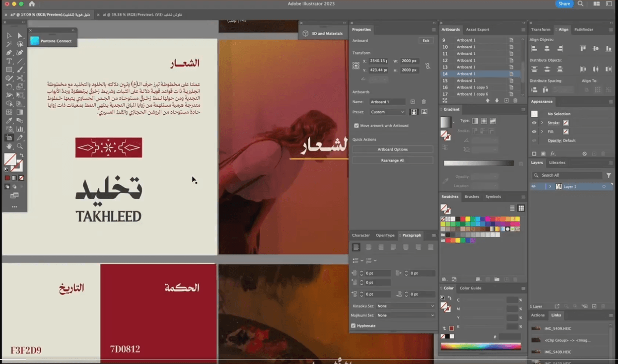Open the Kinsoku Set dropdown
618x364 pixels.
[405, 306]
